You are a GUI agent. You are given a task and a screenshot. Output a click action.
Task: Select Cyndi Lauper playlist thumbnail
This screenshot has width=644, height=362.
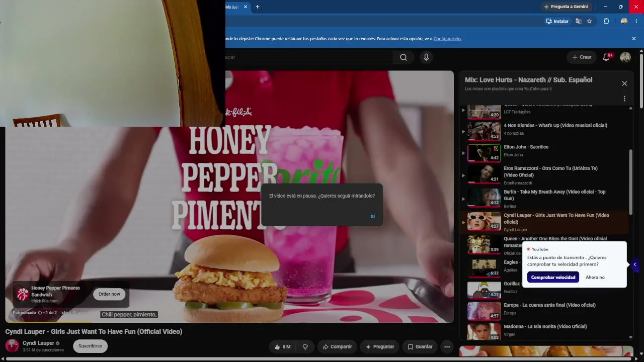[x=485, y=221]
